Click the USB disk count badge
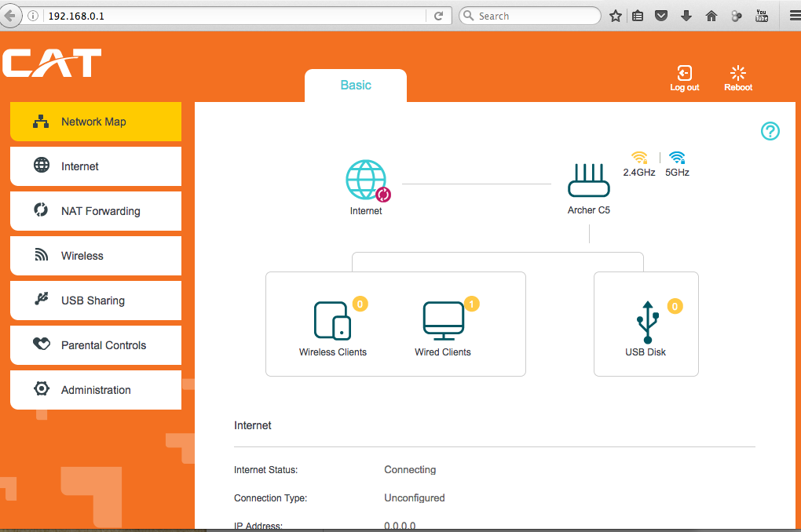Image resolution: width=801 pixels, height=532 pixels. coord(675,306)
